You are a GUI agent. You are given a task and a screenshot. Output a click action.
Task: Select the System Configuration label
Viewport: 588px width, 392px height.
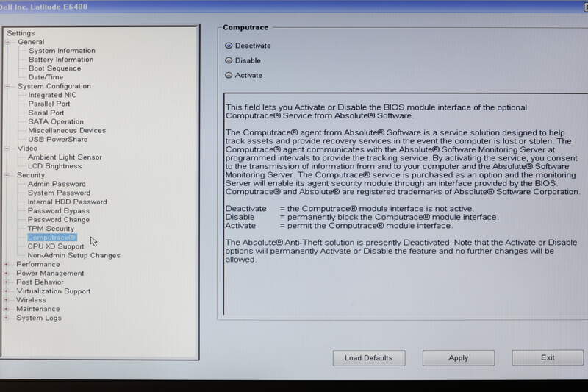pos(54,86)
